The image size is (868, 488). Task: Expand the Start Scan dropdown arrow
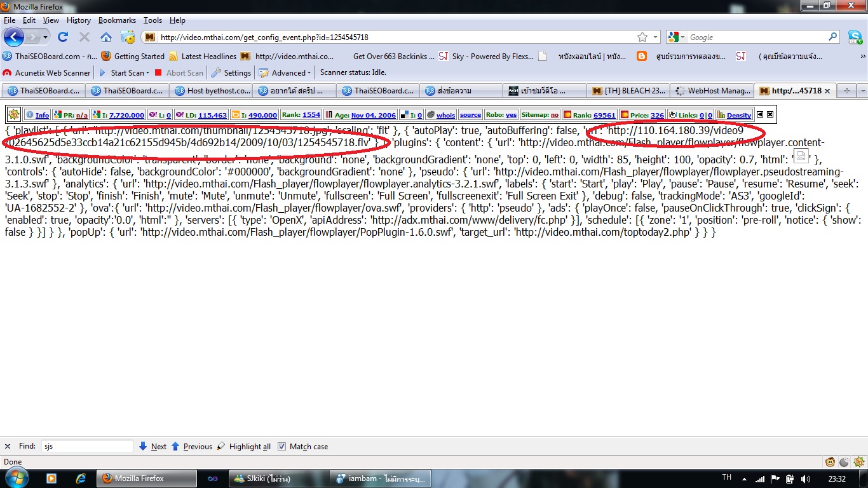click(149, 72)
